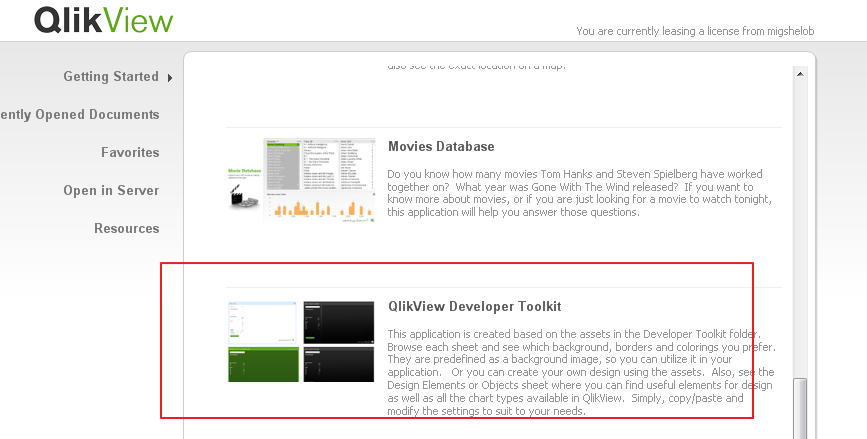Open the Getting Started menu item
The image size is (867, 439).
pos(111,76)
